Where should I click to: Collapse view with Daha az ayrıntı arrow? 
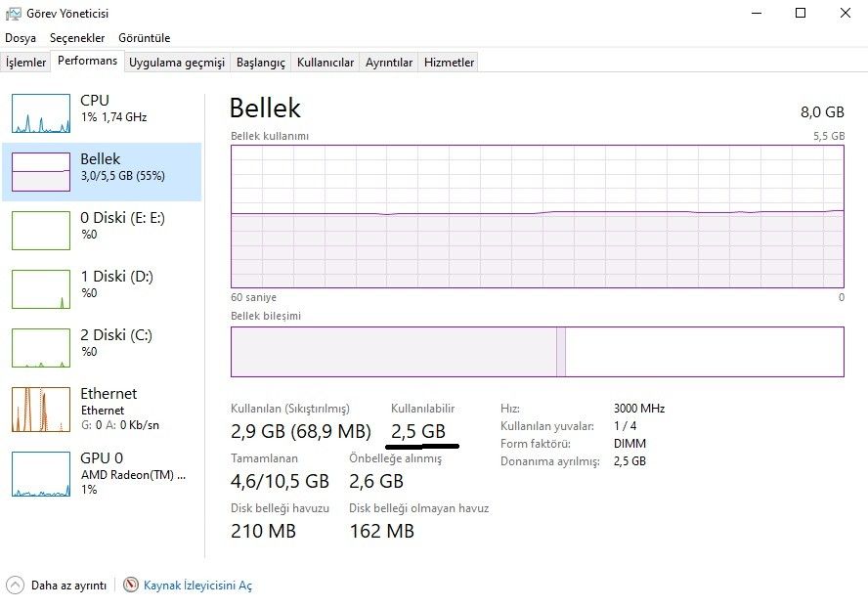tap(15, 585)
